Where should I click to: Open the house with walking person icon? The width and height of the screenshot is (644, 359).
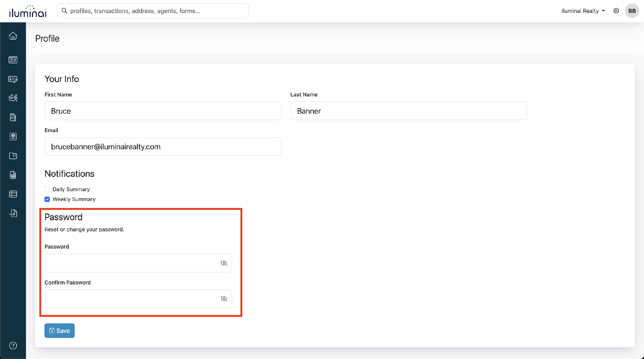click(x=13, y=98)
